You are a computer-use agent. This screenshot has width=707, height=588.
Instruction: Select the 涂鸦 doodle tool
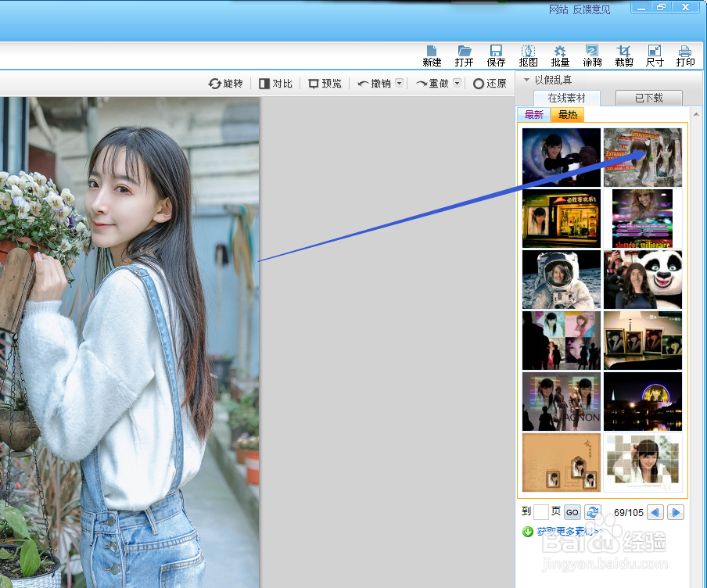[592, 56]
